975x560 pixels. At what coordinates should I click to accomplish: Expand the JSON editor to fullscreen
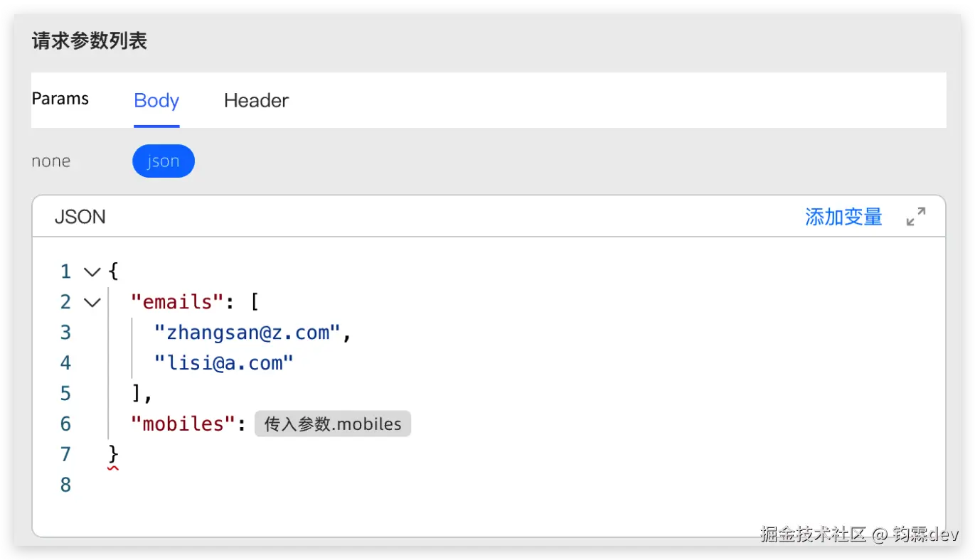click(x=916, y=217)
